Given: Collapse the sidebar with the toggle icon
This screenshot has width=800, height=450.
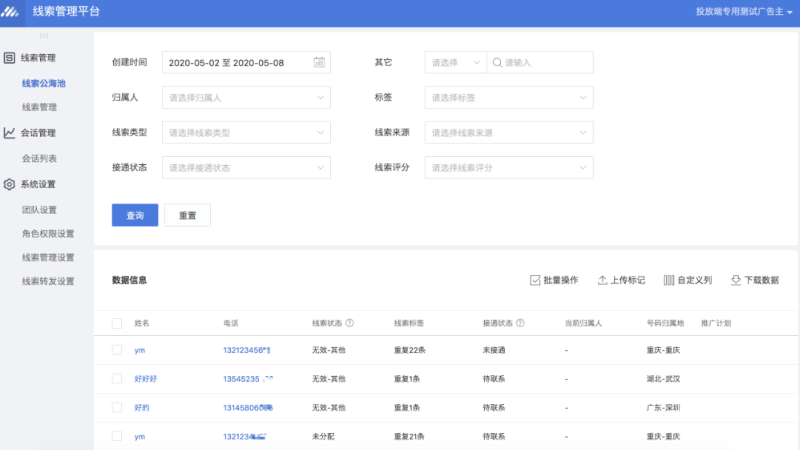Looking at the screenshot, I should (x=44, y=36).
